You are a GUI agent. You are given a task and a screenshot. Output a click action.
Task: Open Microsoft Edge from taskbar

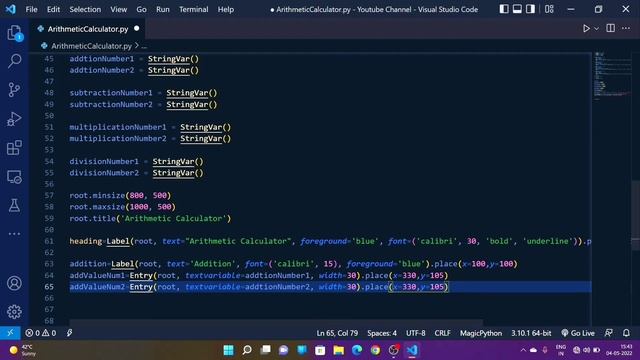[x=357, y=350]
